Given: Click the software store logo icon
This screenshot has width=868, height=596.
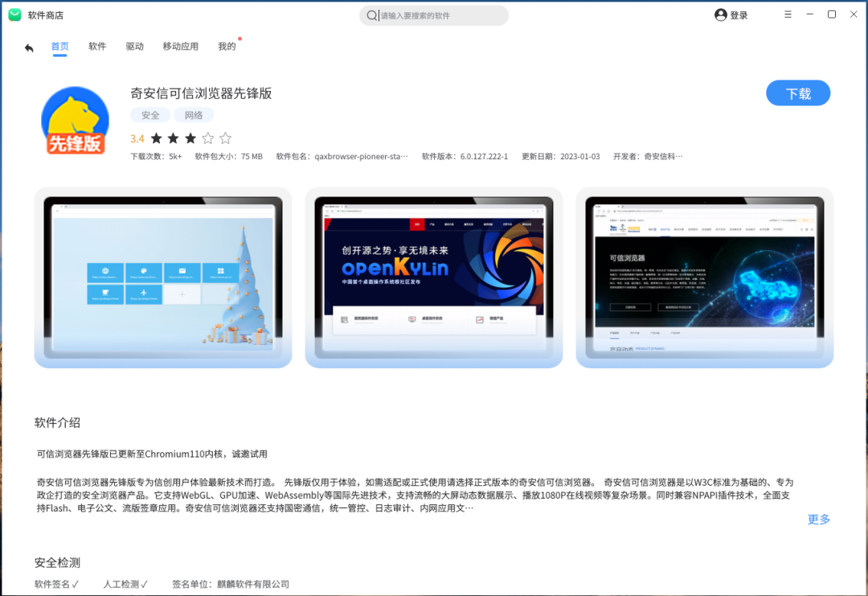Looking at the screenshot, I should click(x=14, y=15).
